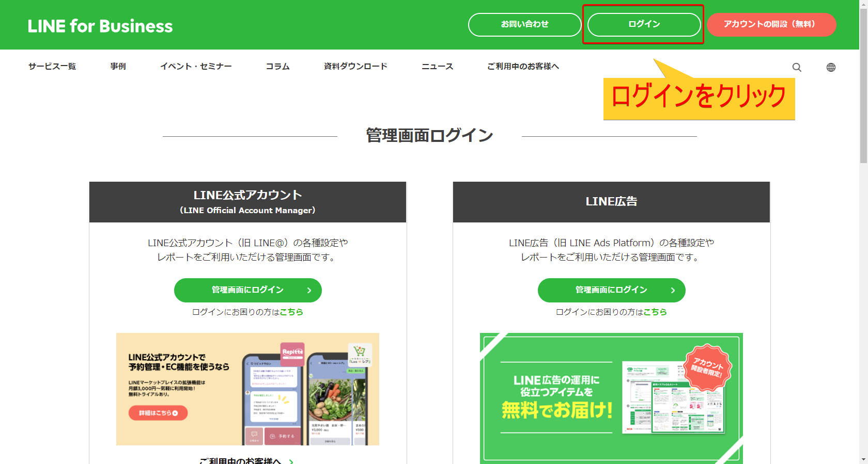Open アカウントの開設（無料） signup button
This screenshot has width=868, height=464.
click(771, 24)
